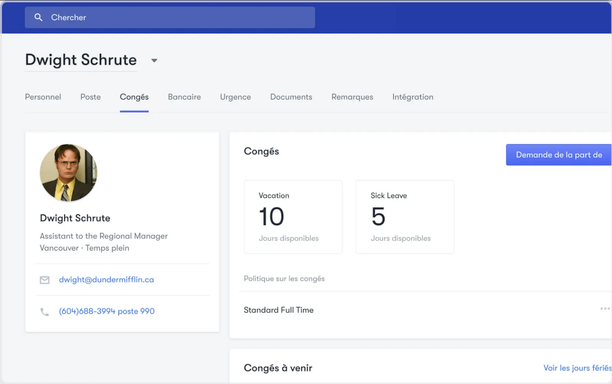Select the Congés tab
Screen dimensions: 612x384
[x=134, y=97]
